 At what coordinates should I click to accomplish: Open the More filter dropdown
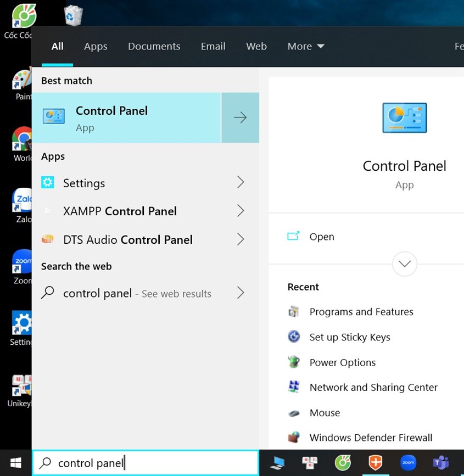306,46
